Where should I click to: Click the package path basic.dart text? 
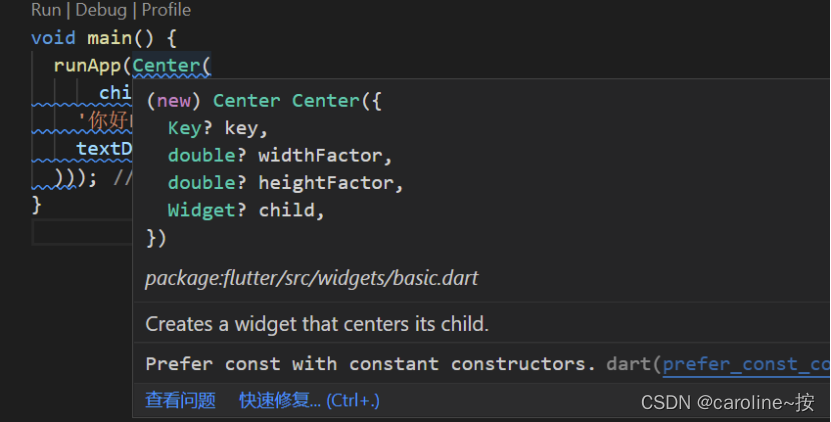[312, 278]
